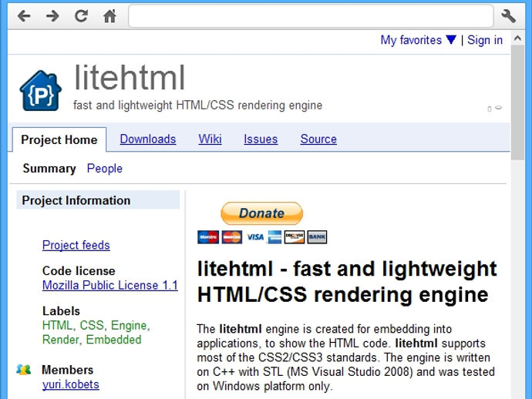Open the Sign in link
Screen dimensions: 532x399
[x=485, y=40]
